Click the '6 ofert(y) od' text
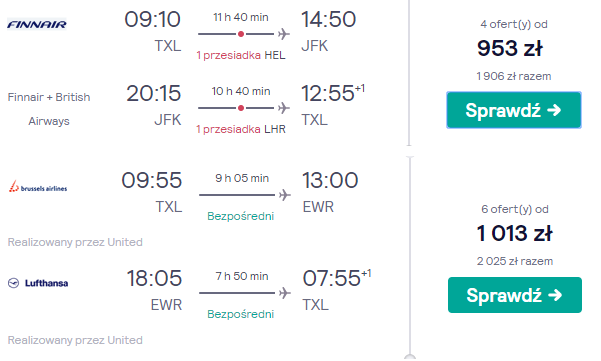 tap(515, 209)
